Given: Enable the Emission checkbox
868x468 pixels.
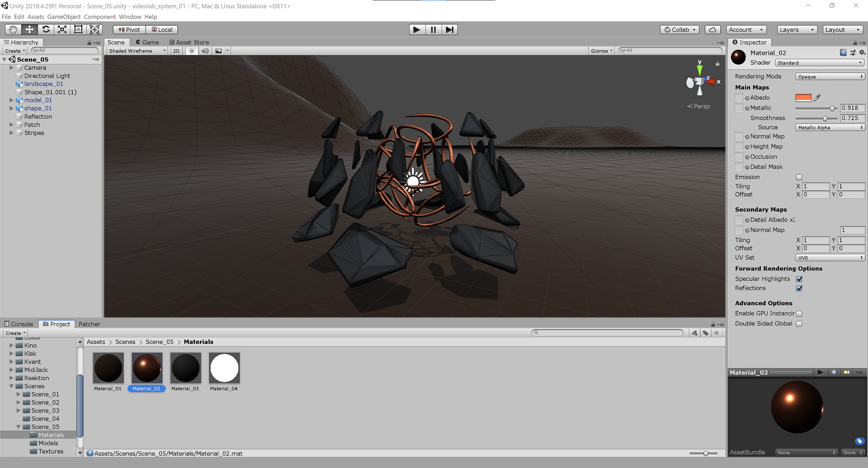Looking at the screenshot, I should click(799, 177).
